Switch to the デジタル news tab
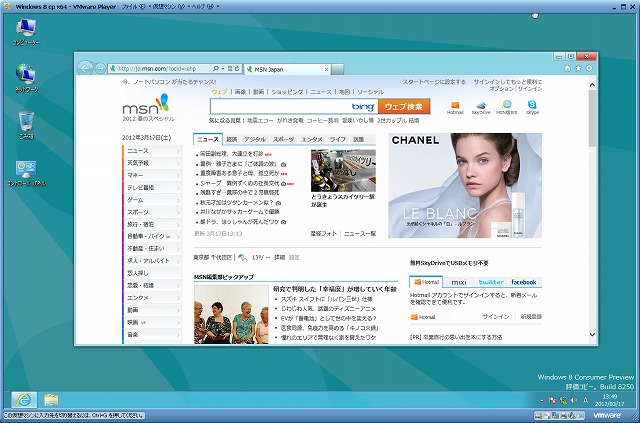This screenshot has width=640, height=423. 255,139
